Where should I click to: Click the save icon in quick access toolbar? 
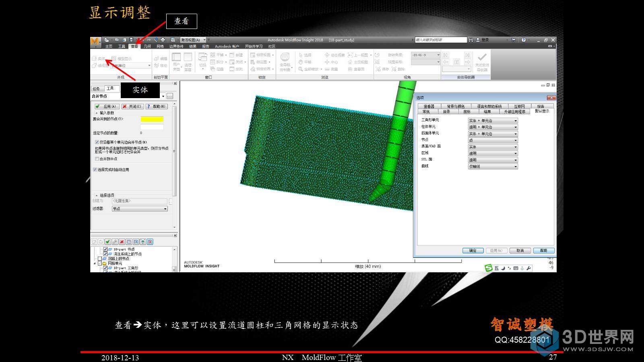131,40
